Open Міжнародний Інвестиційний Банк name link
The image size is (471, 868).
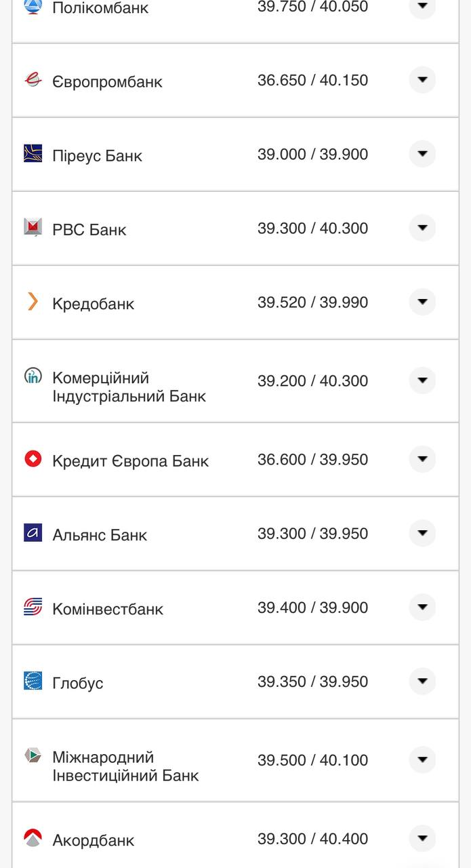[125, 766]
